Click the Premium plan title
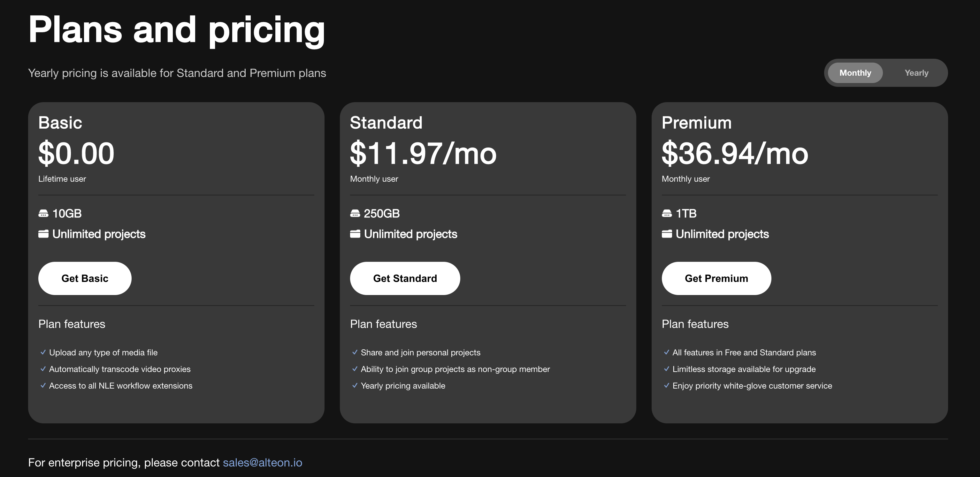Image resolution: width=980 pixels, height=477 pixels. 696,123
